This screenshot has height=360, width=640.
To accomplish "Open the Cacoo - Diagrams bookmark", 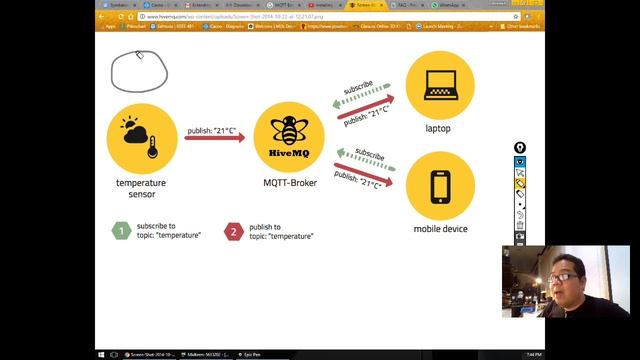I will pos(223,27).
